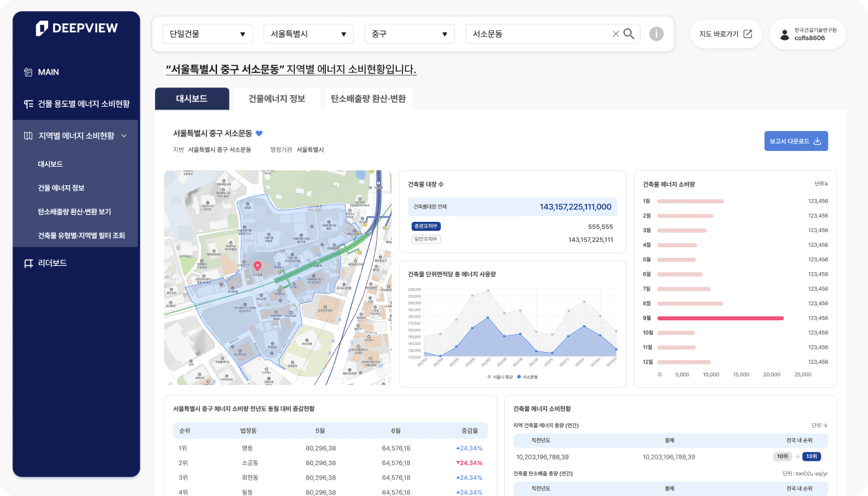
Task: Click the DEEPVIEW logo icon
Action: pyautogui.click(x=42, y=28)
